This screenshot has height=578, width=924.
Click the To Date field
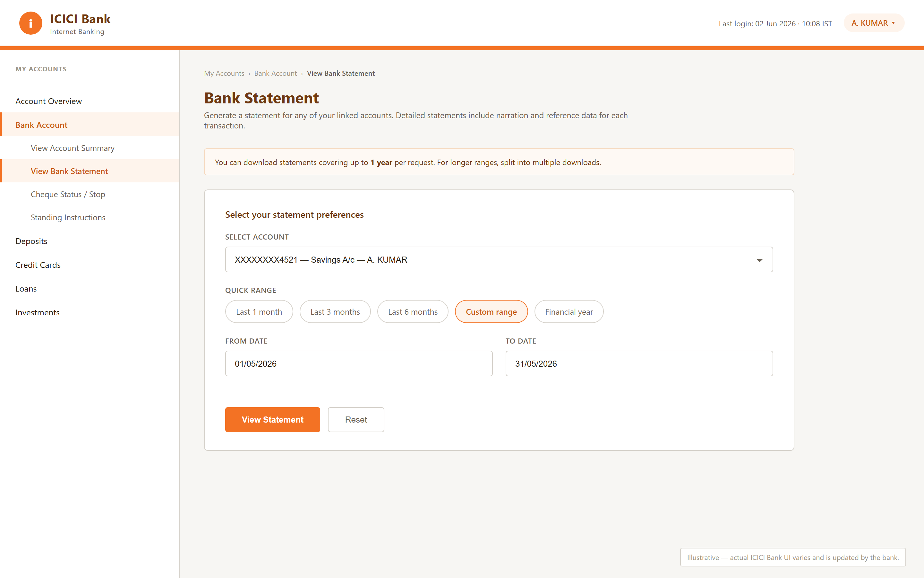pos(639,363)
